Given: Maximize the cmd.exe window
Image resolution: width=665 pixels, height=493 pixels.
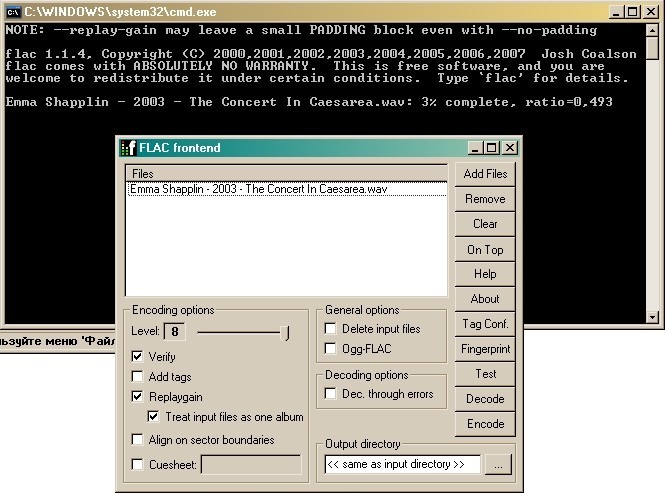Looking at the screenshot, I should coord(632,12).
